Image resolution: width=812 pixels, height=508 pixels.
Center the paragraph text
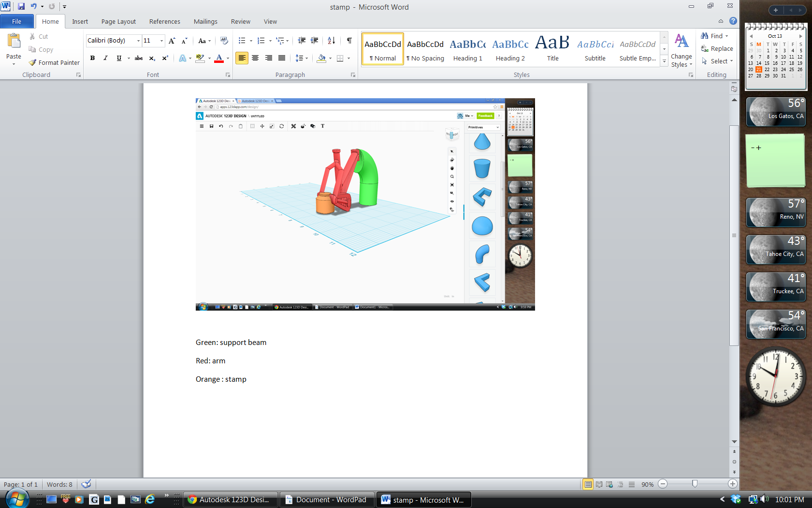pyautogui.click(x=255, y=58)
